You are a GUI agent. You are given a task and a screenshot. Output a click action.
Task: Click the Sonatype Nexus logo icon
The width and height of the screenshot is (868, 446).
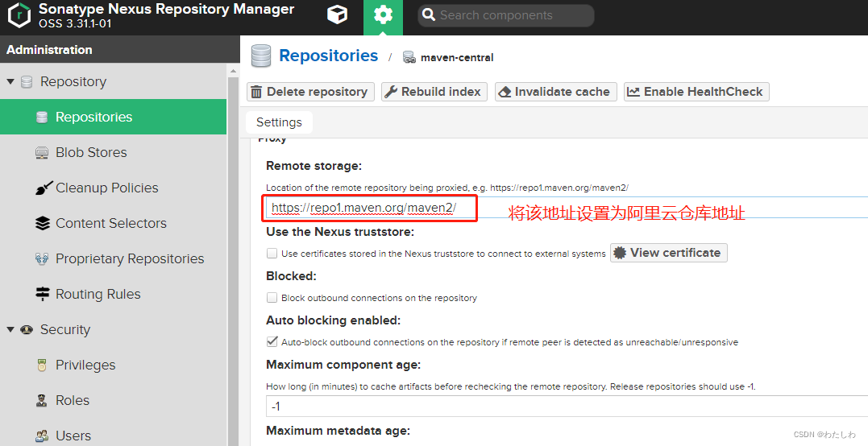pyautogui.click(x=19, y=15)
